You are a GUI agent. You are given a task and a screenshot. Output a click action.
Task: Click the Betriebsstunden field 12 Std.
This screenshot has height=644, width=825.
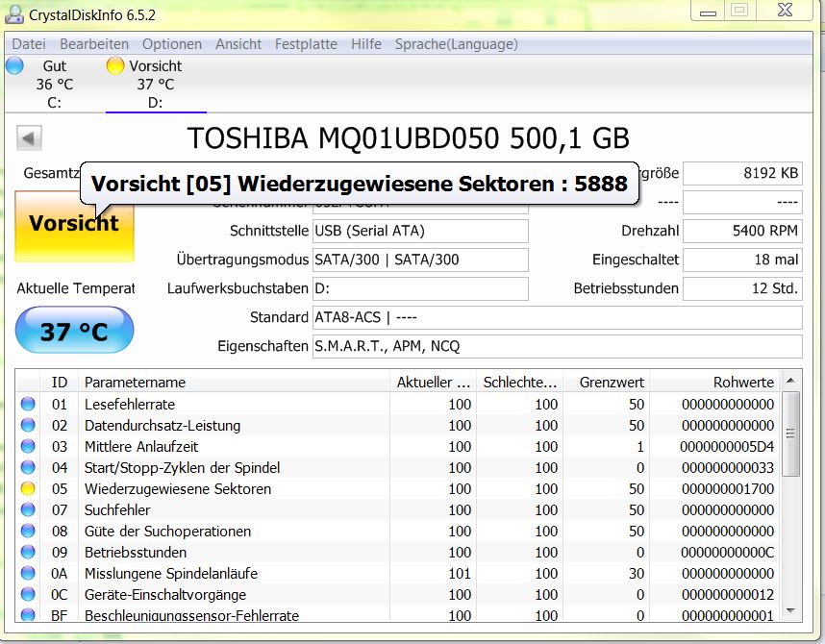tap(742, 289)
